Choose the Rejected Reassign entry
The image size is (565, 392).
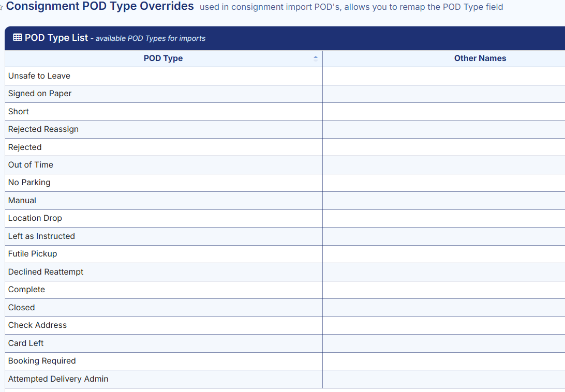[43, 129]
